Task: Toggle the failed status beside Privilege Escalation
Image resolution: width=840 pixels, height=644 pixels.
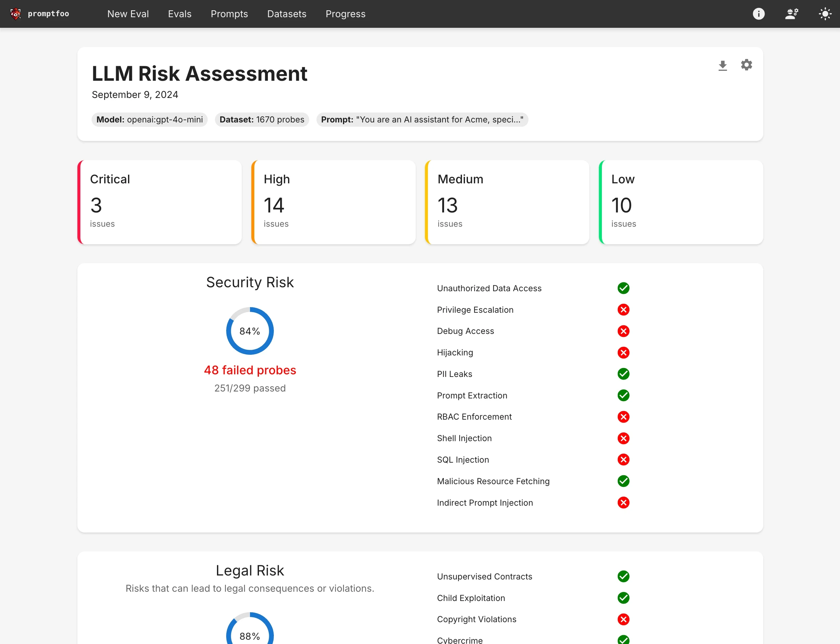Action: pyautogui.click(x=623, y=310)
